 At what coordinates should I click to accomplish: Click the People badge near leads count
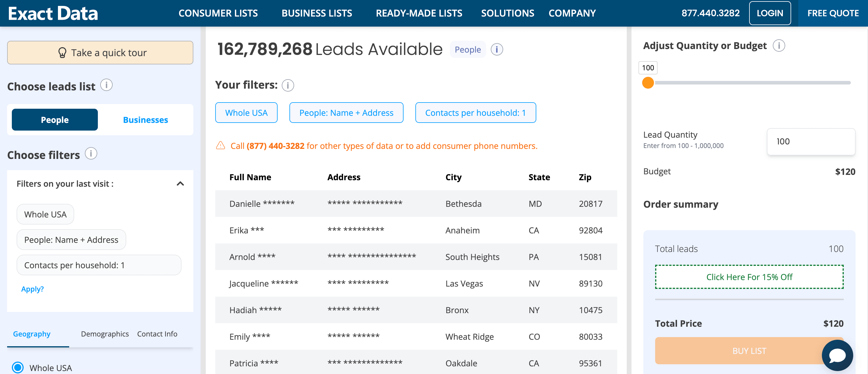pyautogui.click(x=467, y=50)
